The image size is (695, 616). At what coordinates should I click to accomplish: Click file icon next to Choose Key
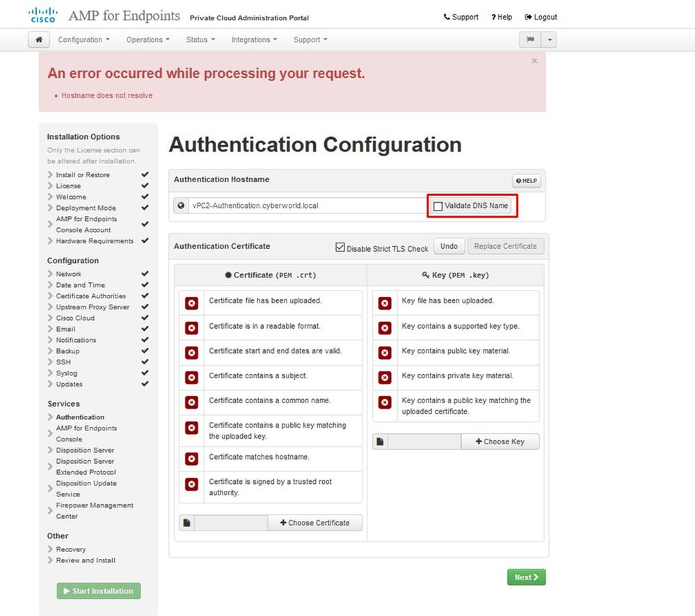pos(380,441)
